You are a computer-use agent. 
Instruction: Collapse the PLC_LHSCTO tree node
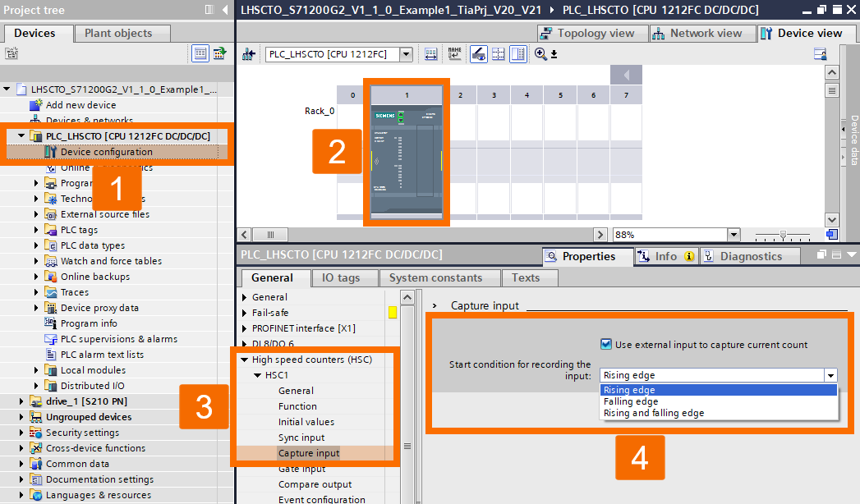click(x=21, y=136)
